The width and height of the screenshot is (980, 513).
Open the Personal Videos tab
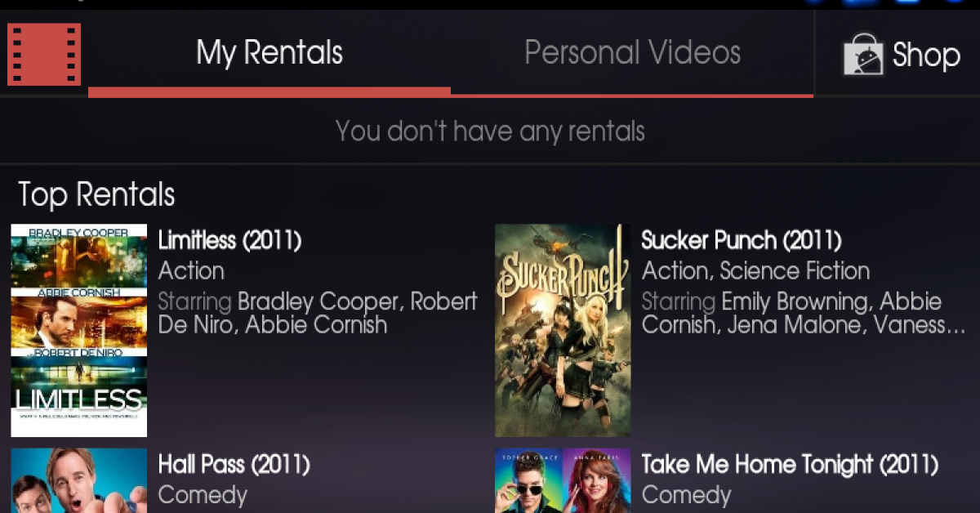[x=632, y=53]
